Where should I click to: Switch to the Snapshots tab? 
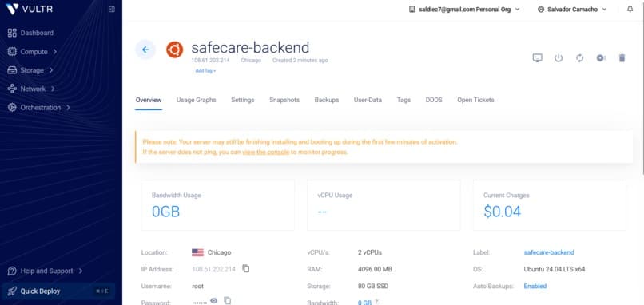(x=284, y=100)
